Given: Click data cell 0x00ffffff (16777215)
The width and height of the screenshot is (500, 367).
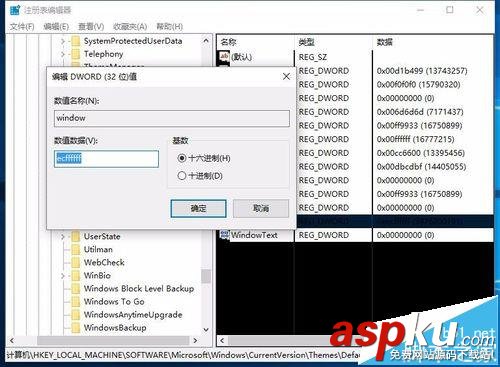Looking at the screenshot, I should [415, 139].
